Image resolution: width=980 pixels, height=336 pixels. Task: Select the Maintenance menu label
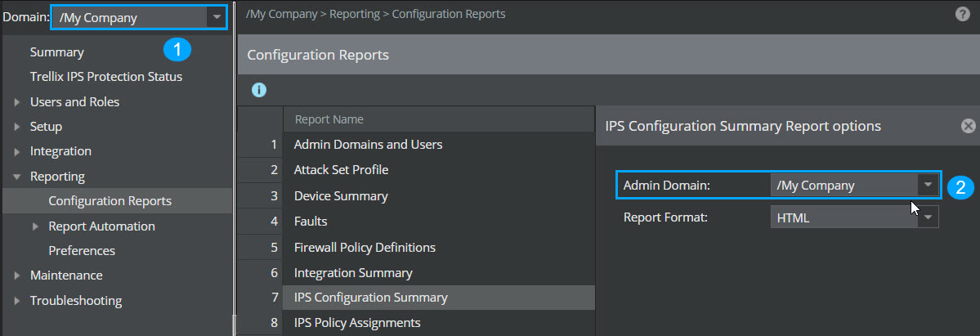point(66,276)
